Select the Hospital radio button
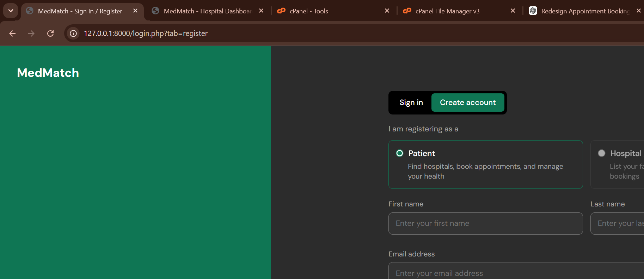 tap(602, 153)
